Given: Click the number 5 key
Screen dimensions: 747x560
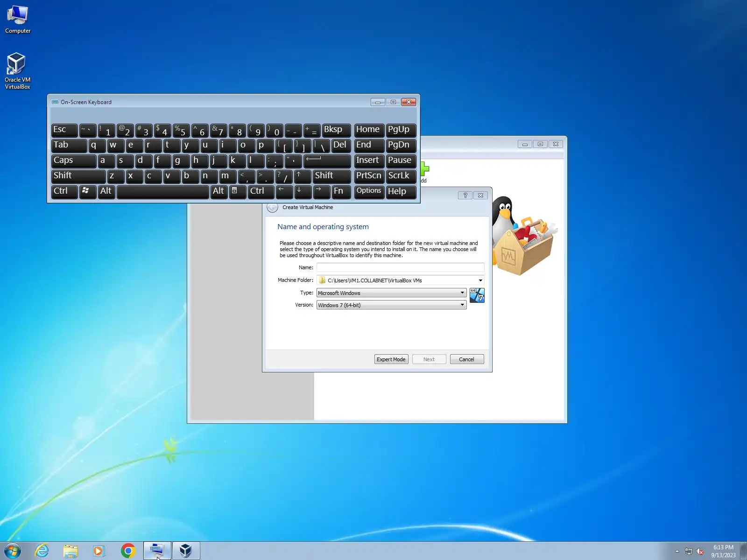Looking at the screenshot, I should [x=181, y=130].
